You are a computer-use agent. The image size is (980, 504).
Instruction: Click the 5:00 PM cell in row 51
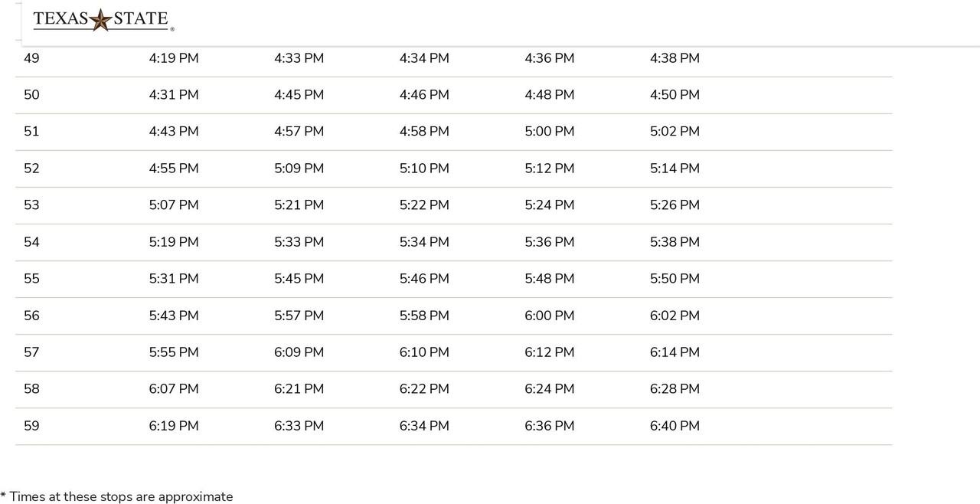(549, 132)
